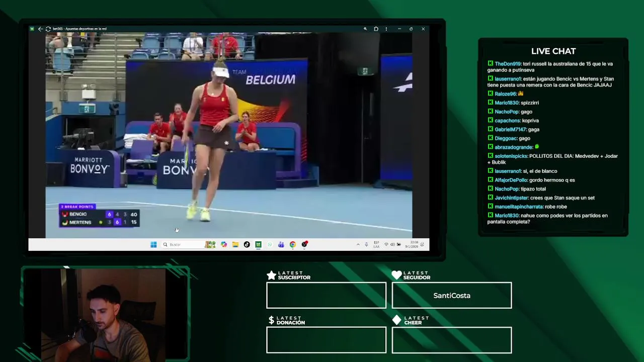This screenshot has width=644, height=362.
Task: Click the bet365 app logo in title bar
Action: (x=32, y=29)
